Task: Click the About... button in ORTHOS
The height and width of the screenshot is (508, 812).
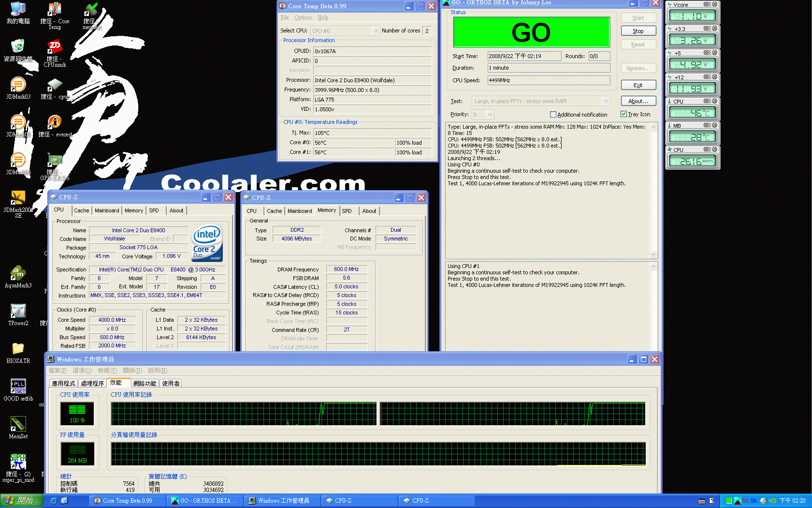Action: pyautogui.click(x=638, y=101)
